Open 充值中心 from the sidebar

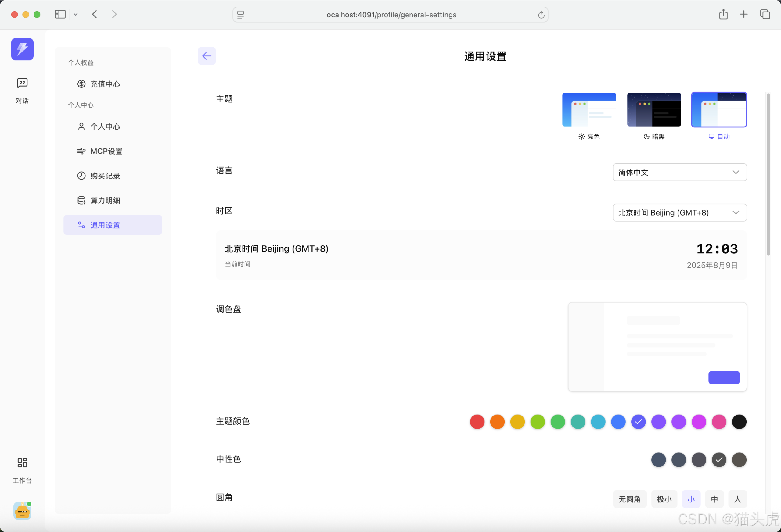[x=105, y=84]
